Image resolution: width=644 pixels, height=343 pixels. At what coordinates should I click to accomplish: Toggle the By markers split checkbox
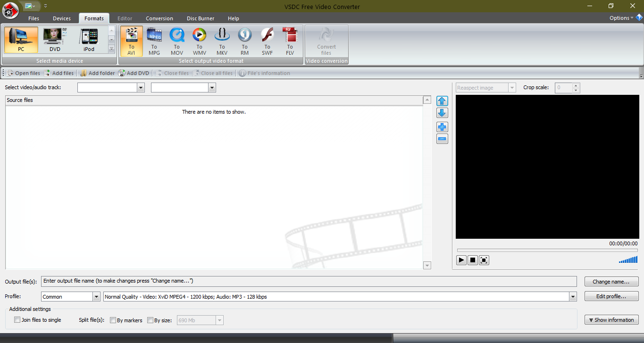113,320
